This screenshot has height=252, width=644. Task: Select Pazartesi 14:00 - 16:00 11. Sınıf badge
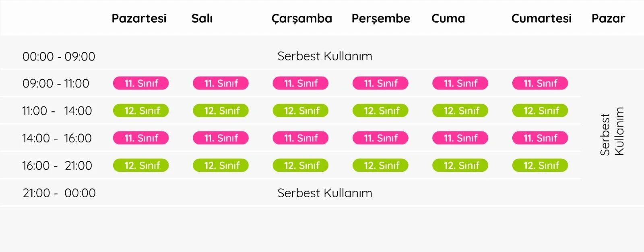tap(141, 138)
